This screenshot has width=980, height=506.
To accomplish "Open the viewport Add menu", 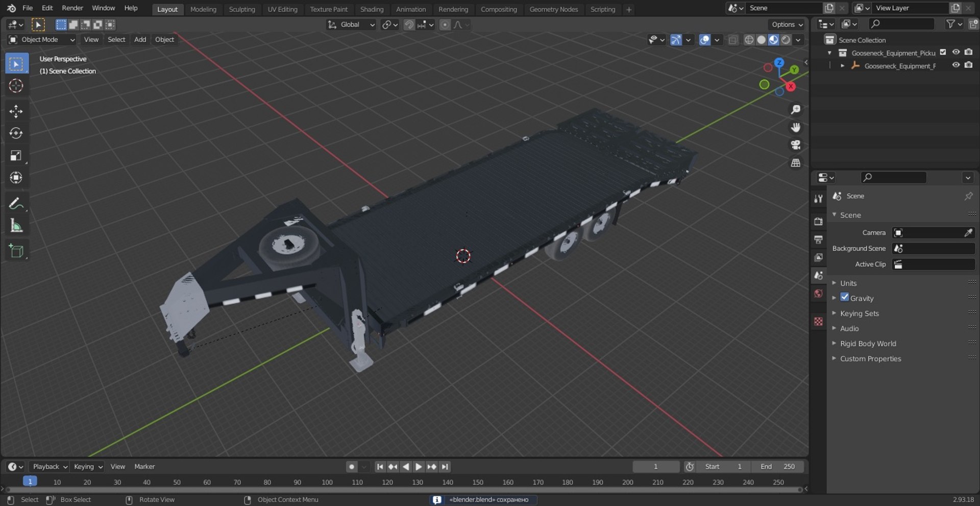I will (140, 40).
